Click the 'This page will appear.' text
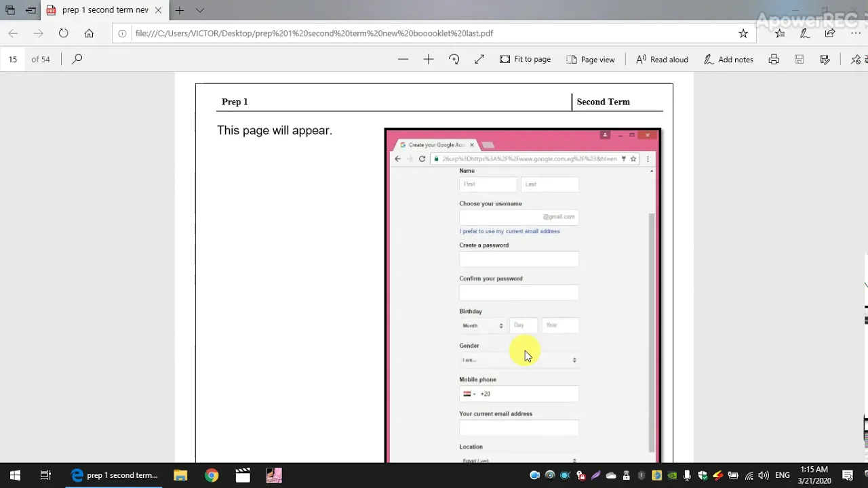The image size is (868, 488). [275, 130]
